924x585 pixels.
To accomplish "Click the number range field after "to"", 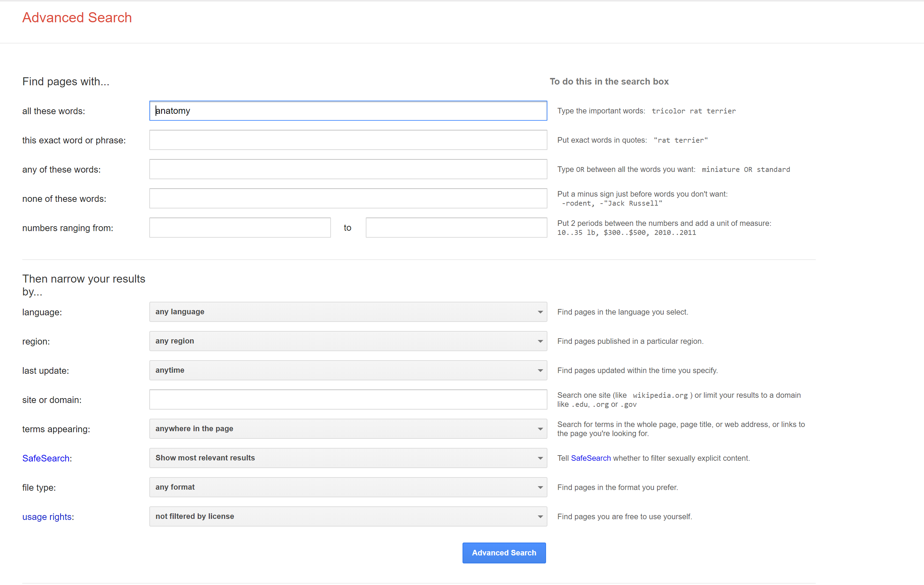I will pyautogui.click(x=456, y=227).
